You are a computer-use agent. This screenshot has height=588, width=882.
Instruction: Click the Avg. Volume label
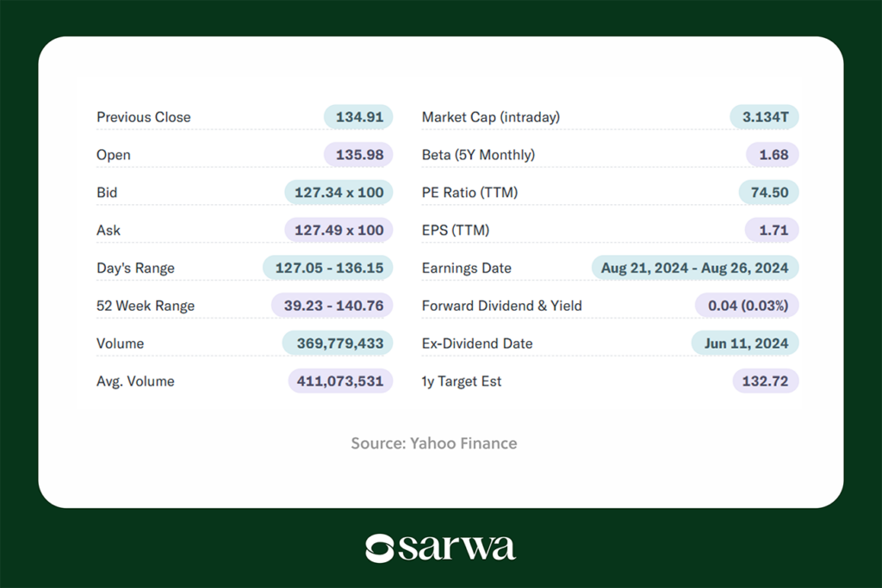point(135,381)
